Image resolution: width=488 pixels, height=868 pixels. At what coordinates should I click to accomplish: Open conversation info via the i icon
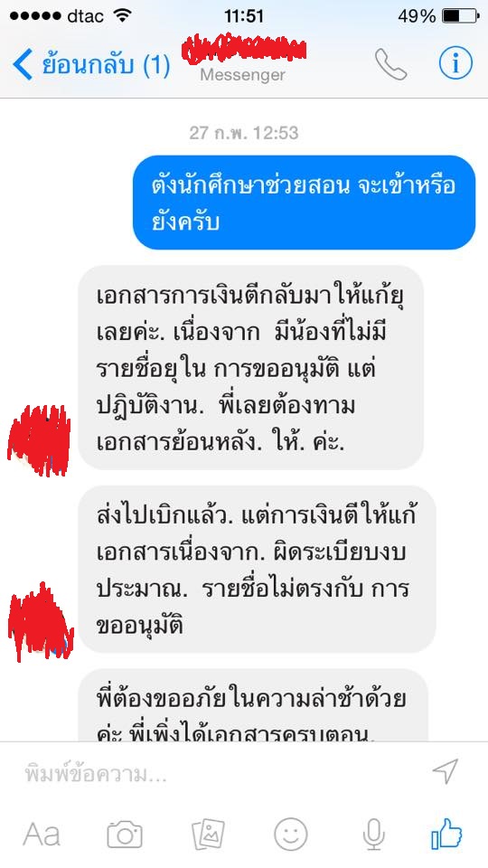455,63
